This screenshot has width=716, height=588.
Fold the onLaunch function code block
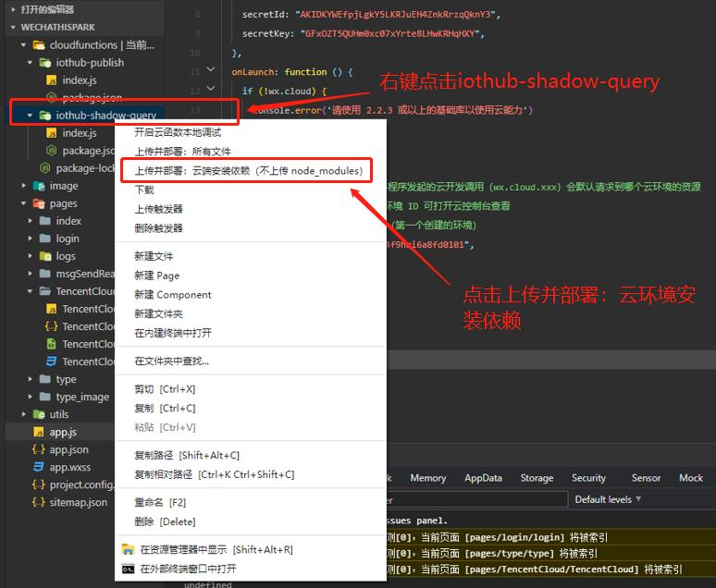pos(211,71)
